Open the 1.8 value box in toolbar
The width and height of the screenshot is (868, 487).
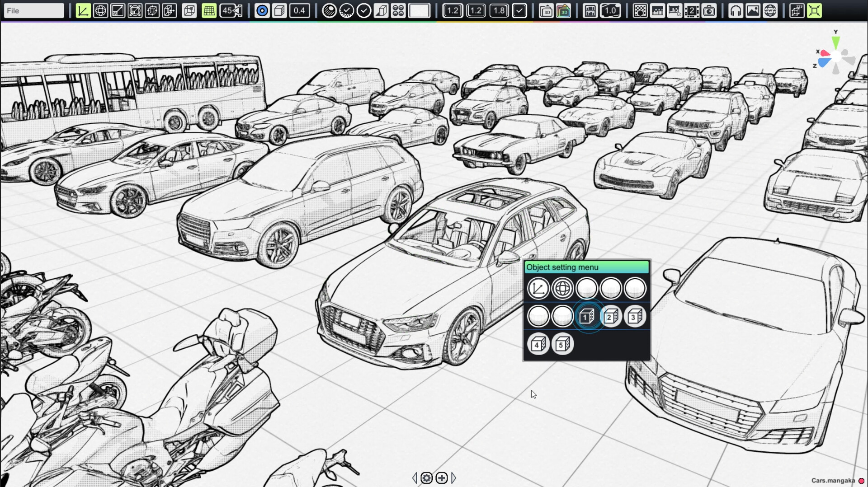click(499, 10)
